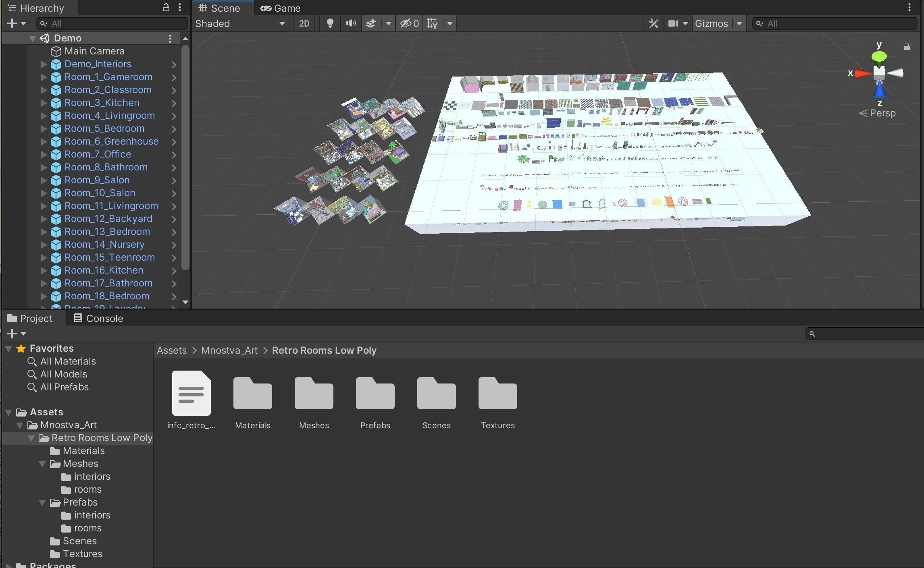924x568 pixels.
Task: Click the Hierarchy vertical scrollbar
Action: pyautogui.click(x=185, y=157)
